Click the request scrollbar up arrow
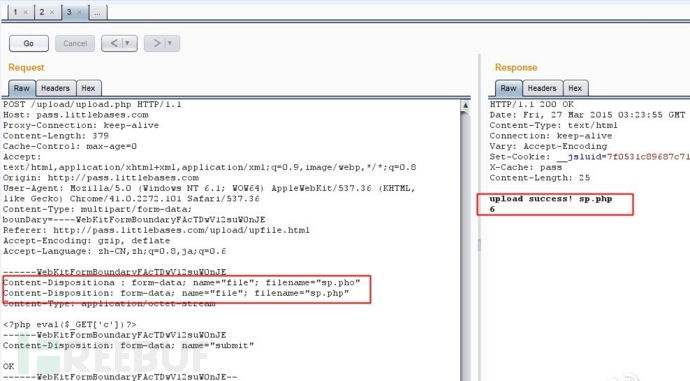The width and height of the screenshot is (690, 381). (x=465, y=106)
